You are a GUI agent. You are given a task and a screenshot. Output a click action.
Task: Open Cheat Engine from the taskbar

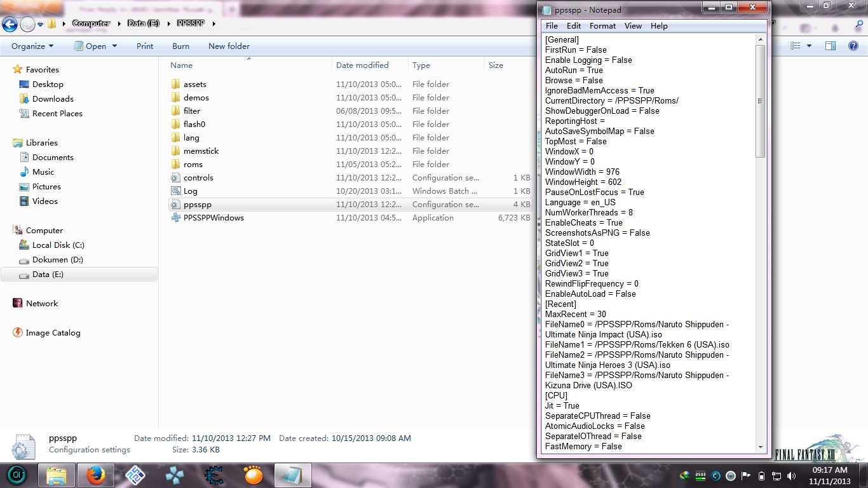coord(214,475)
